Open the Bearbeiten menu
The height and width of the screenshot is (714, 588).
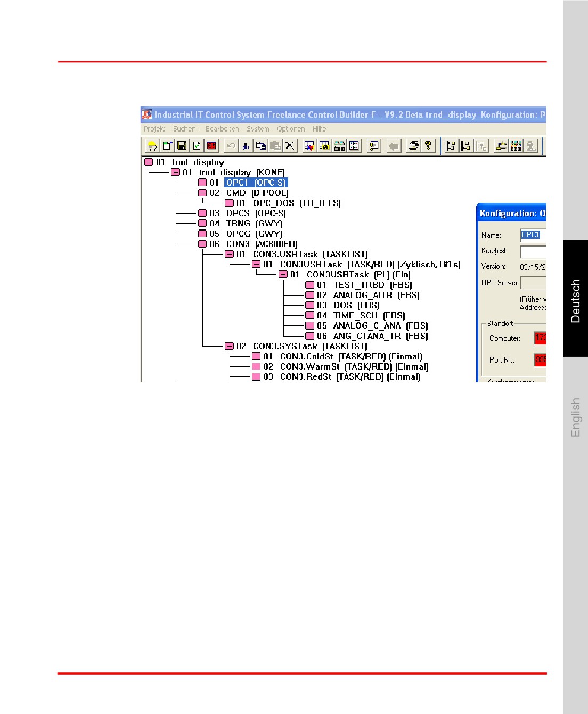222,129
